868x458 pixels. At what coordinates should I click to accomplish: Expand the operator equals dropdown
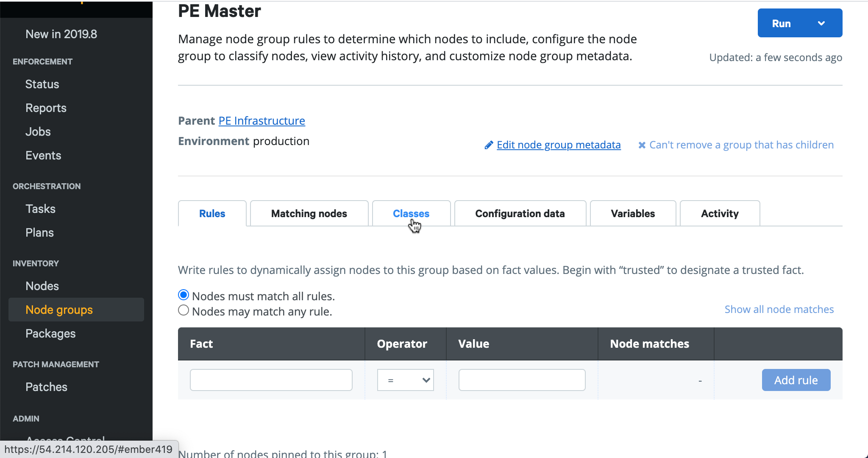coord(405,379)
